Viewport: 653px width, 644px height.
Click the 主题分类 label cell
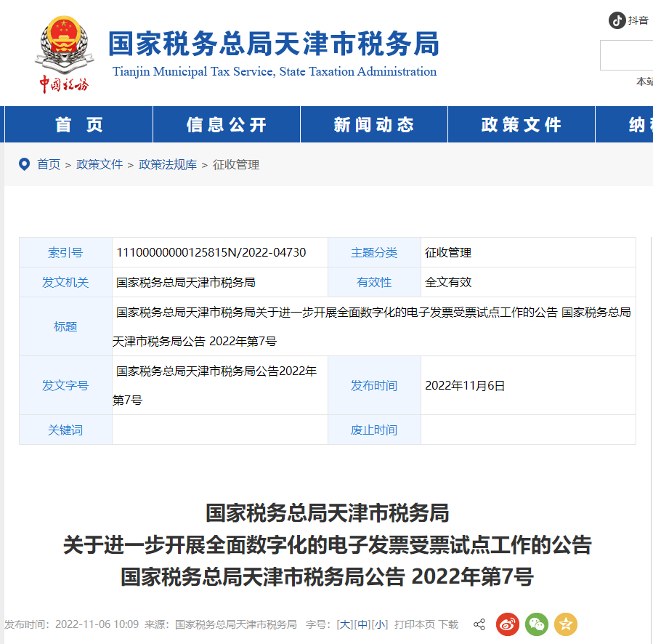point(374,253)
